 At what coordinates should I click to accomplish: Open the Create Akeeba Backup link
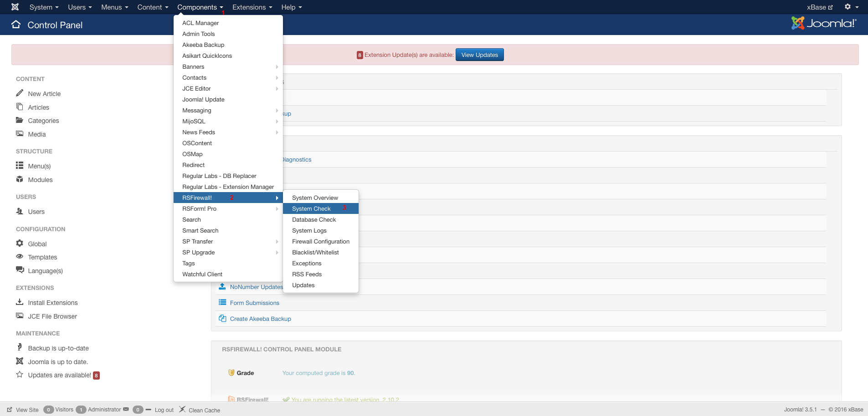[x=260, y=319]
